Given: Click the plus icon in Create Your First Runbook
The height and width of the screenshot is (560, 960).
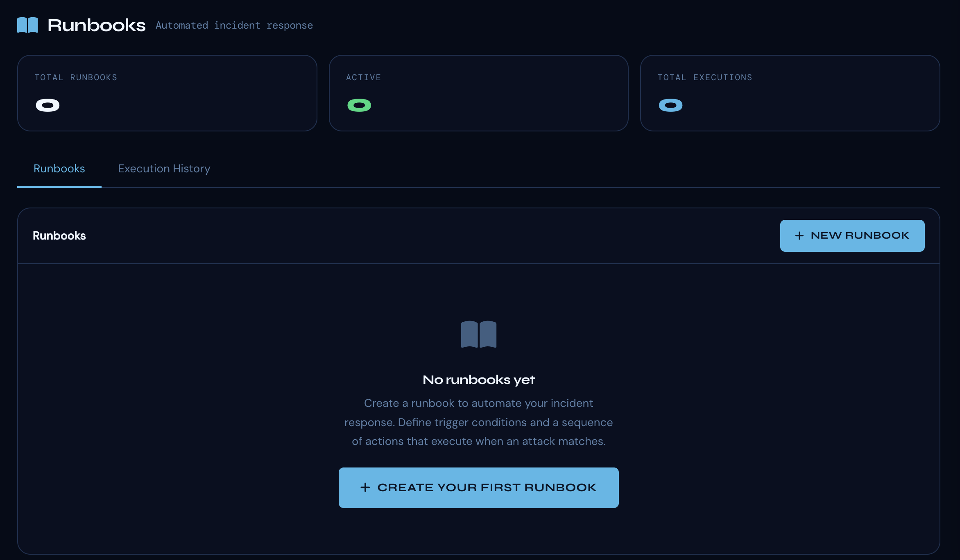Looking at the screenshot, I should 366,488.
